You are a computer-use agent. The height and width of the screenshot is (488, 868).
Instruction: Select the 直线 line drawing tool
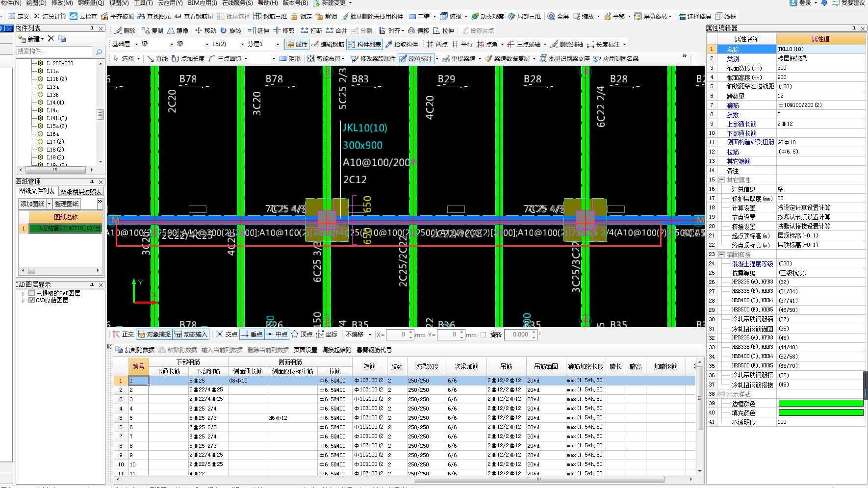(x=157, y=58)
